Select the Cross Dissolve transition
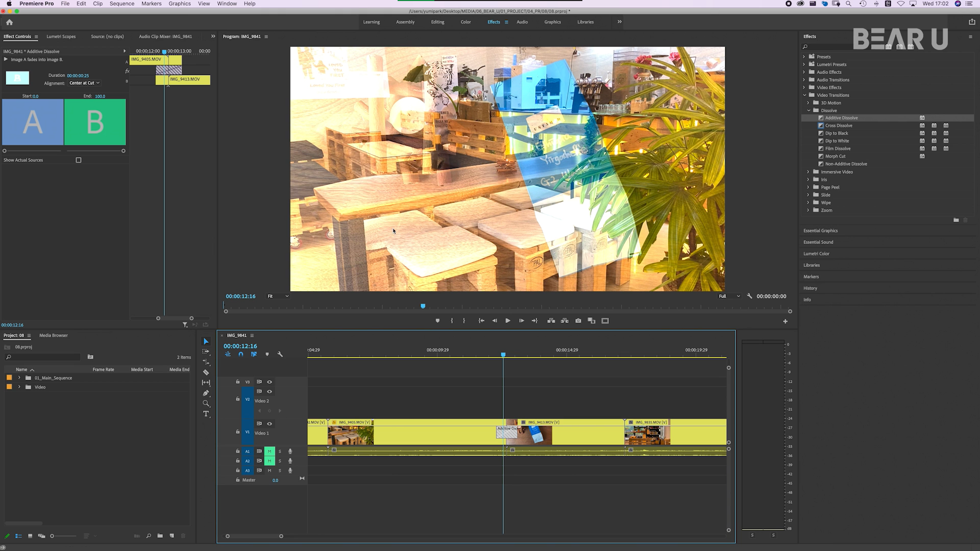The image size is (980, 551). point(839,126)
